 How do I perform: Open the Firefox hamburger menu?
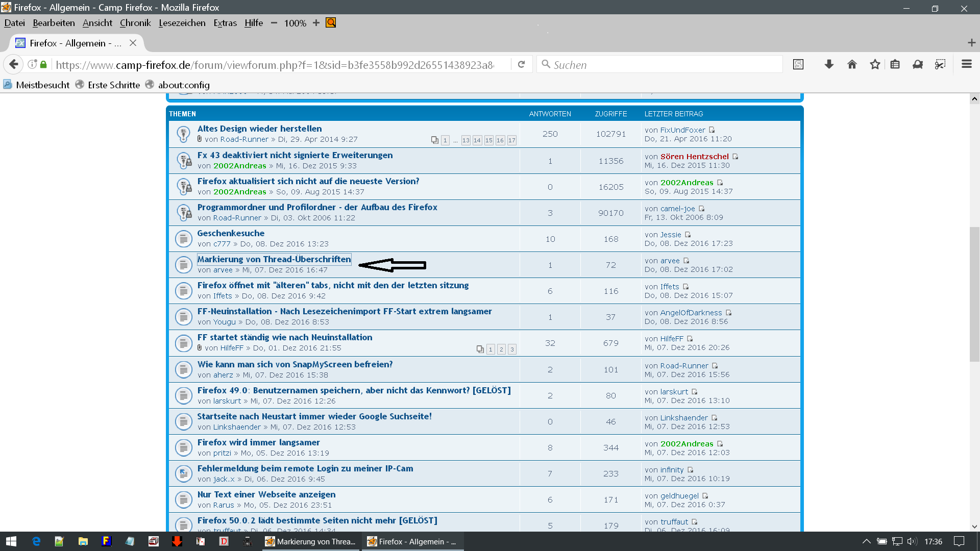pyautogui.click(x=966, y=64)
